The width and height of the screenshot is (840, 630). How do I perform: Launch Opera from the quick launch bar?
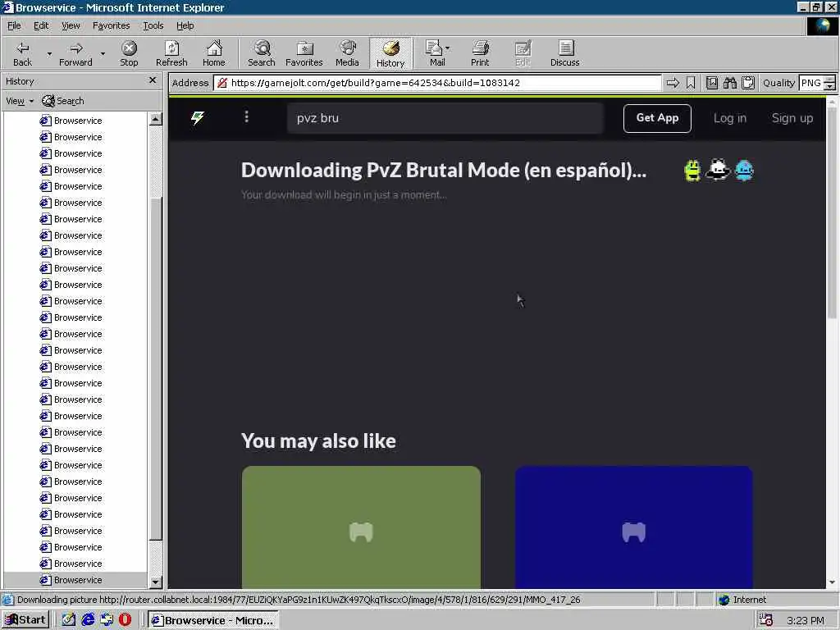pos(125,620)
